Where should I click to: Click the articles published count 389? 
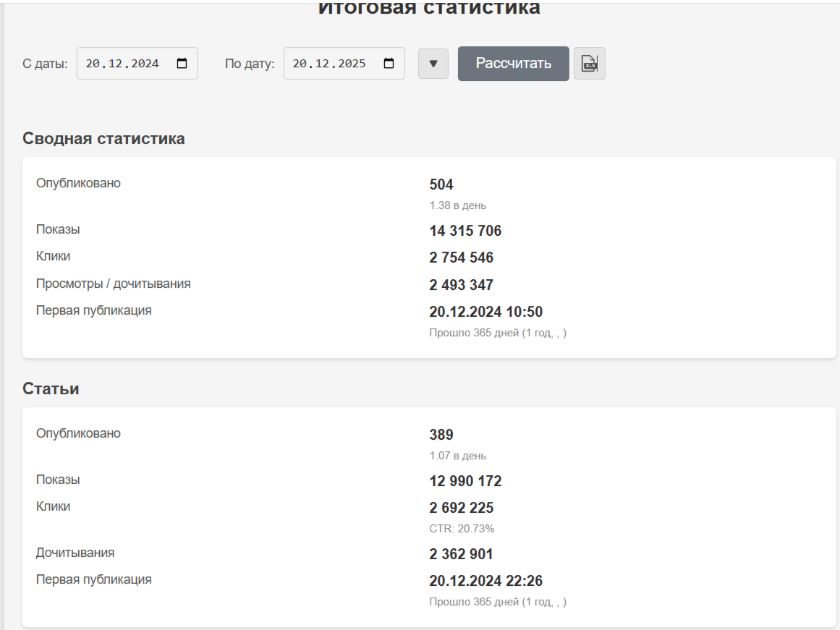click(x=441, y=435)
